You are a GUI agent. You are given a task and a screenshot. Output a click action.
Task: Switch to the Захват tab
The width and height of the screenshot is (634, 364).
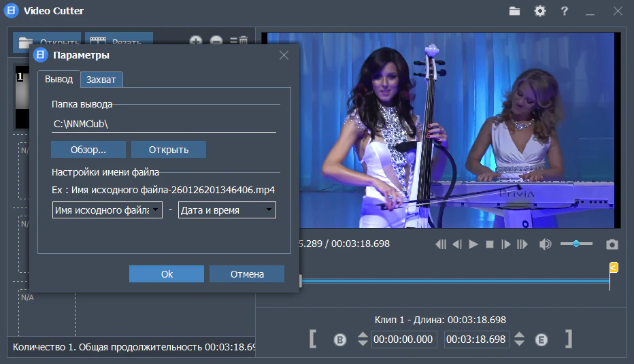click(101, 80)
